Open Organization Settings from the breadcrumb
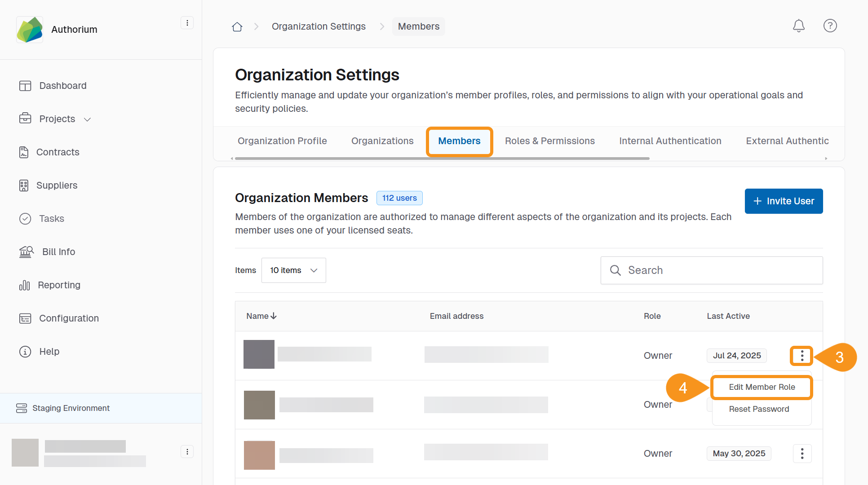The width and height of the screenshot is (868, 485). click(x=318, y=26)
